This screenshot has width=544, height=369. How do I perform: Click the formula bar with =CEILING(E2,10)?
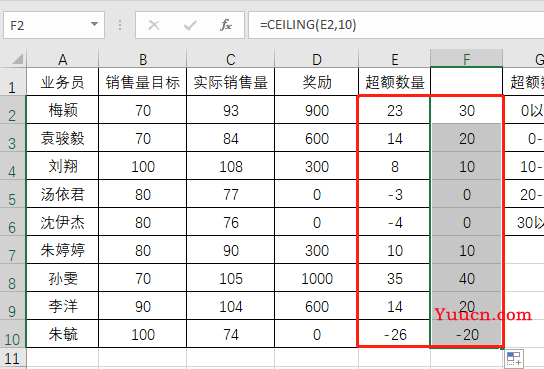click(x=396, y=25)
